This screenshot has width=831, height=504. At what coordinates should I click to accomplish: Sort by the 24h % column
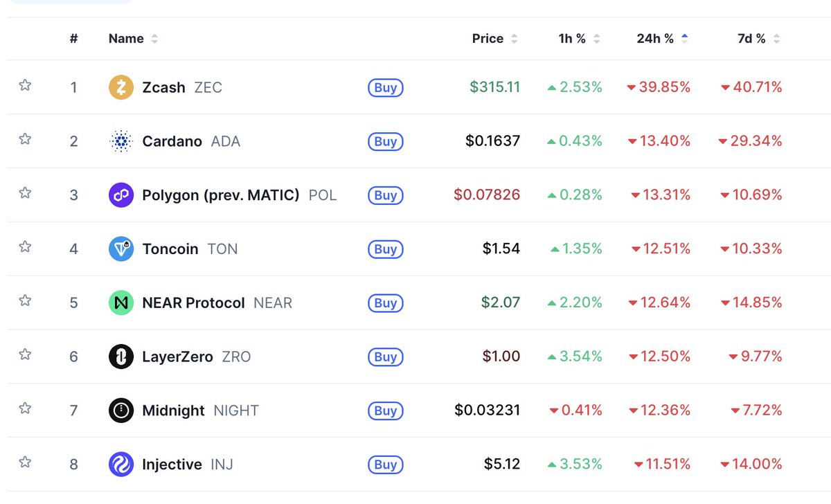click(662, 39)
